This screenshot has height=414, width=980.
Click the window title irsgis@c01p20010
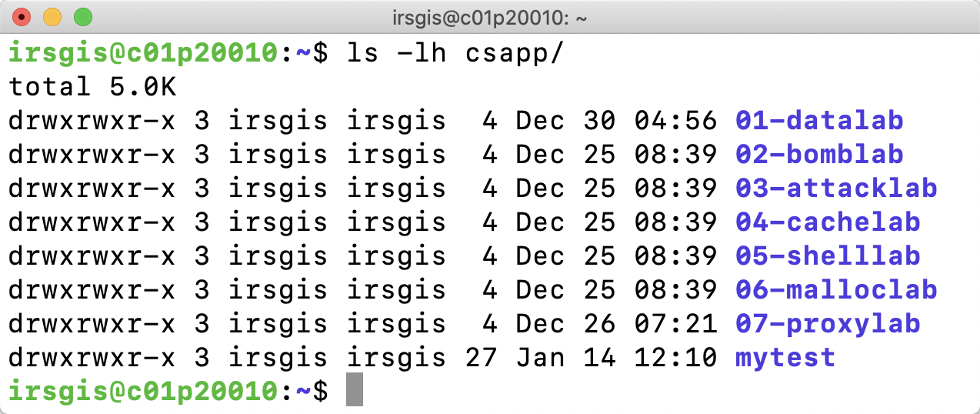489,17
